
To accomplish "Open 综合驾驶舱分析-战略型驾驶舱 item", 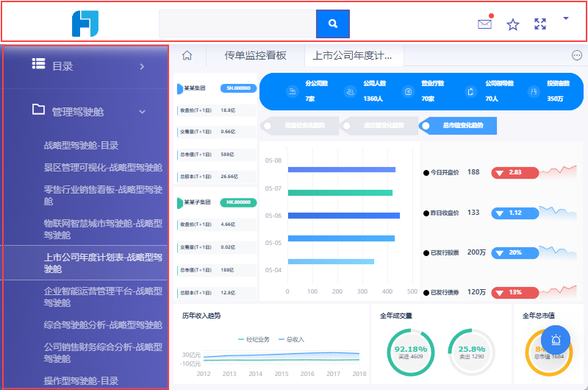I will click(x=103, y=325).
